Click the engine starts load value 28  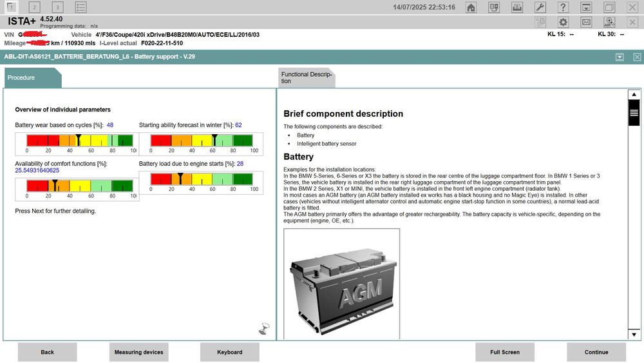240,164
